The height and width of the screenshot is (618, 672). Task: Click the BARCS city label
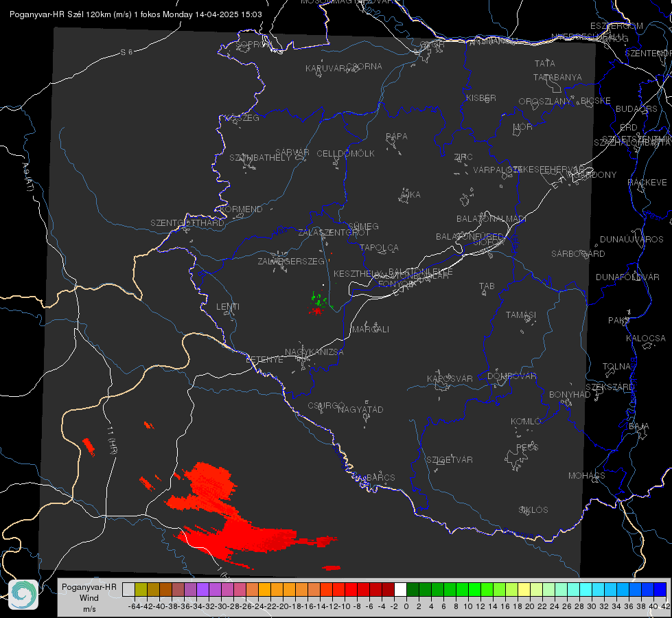tap(380, 477)
